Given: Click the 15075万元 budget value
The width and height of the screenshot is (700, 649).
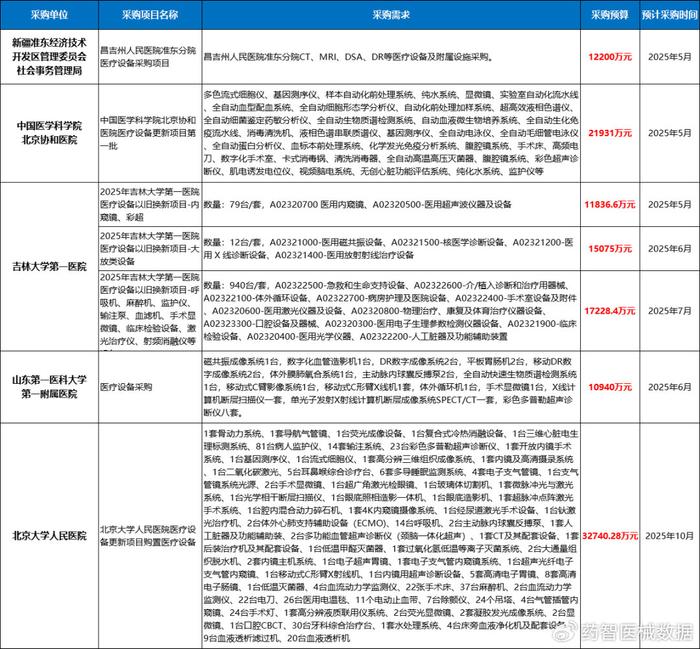Looking at the screenshot, I should 610,249.
